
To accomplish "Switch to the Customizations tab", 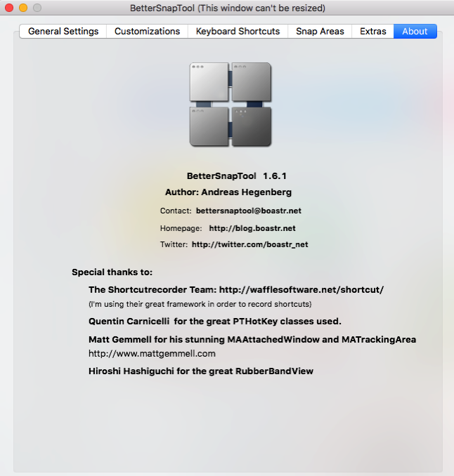I will [147, 32].
